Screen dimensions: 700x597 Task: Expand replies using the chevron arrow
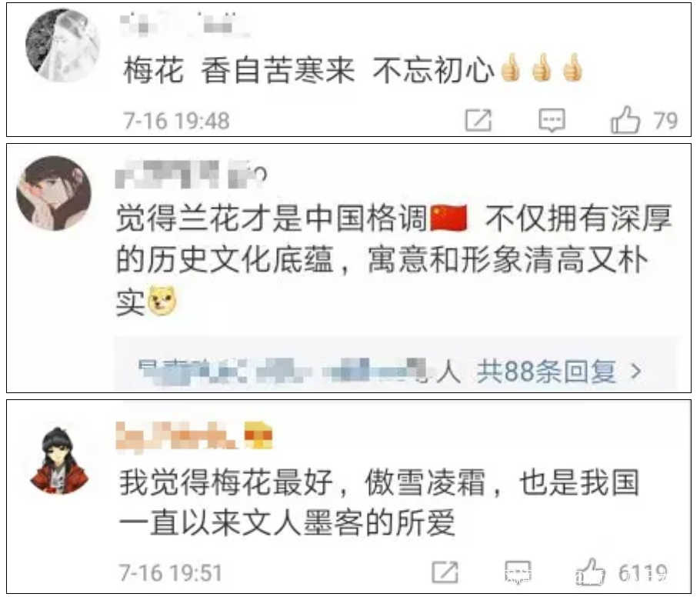point(636,371)
